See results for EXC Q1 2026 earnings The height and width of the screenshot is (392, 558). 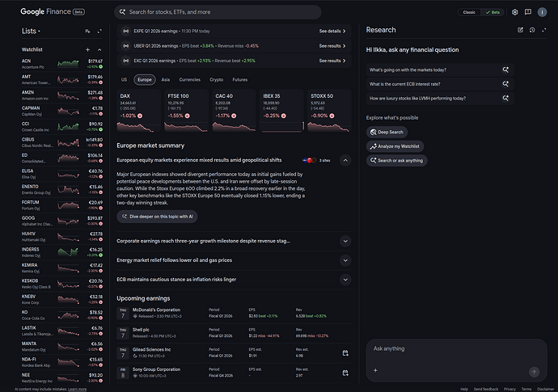tap(332, 61)
